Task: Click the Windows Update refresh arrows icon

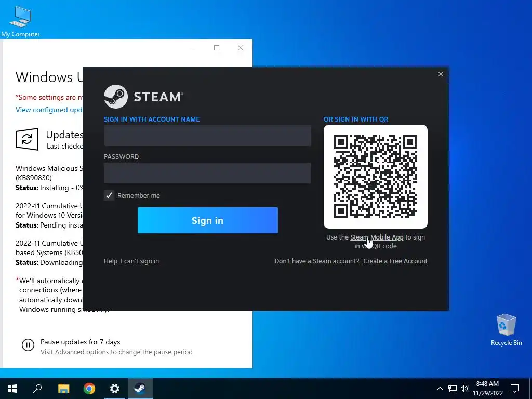Action: click(27, 139)
